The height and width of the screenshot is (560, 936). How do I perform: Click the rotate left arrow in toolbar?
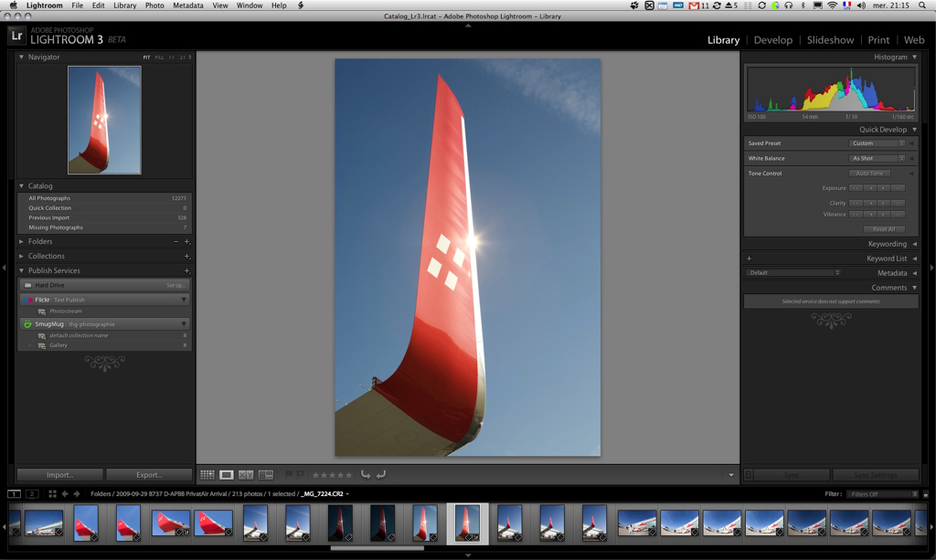tap(366, 475)
